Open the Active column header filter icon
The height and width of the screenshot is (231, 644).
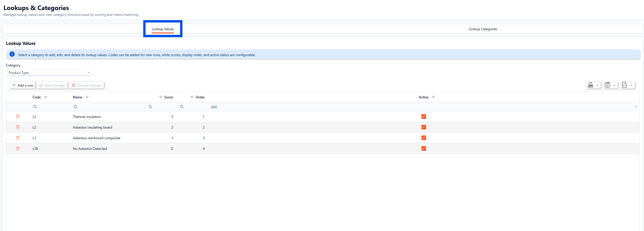pos(433,97)
